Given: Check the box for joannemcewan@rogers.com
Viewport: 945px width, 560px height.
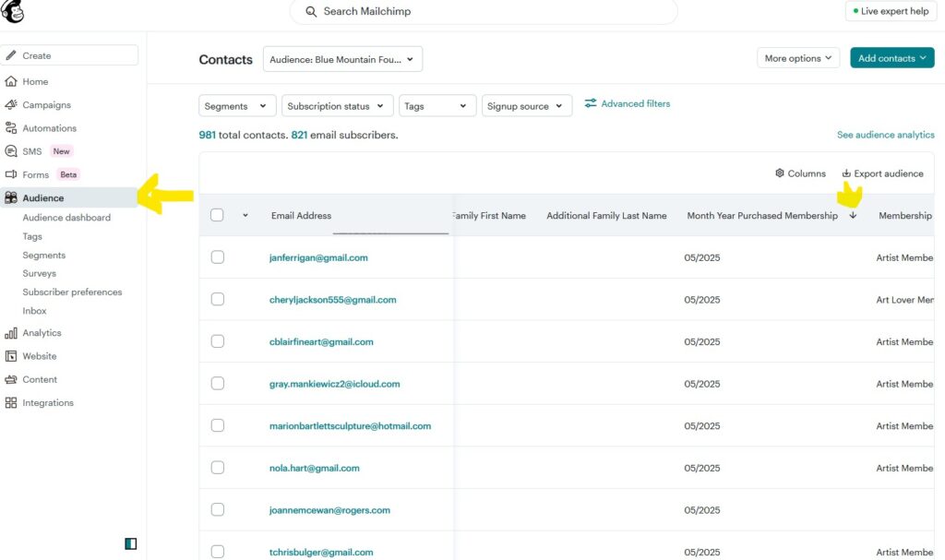Looking at the screenshot, I should (218, 510).
